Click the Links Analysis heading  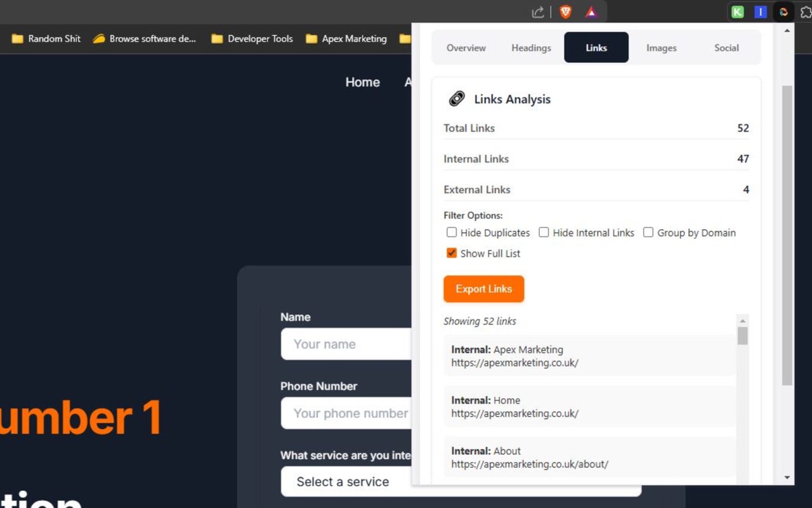(x=513, y=99)
